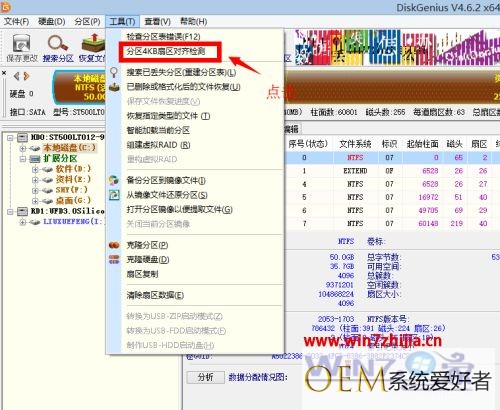The height and width of the screenshot is (410, 500).
Task: Open the 帮助(H) menu
Action: click(193, 22)
